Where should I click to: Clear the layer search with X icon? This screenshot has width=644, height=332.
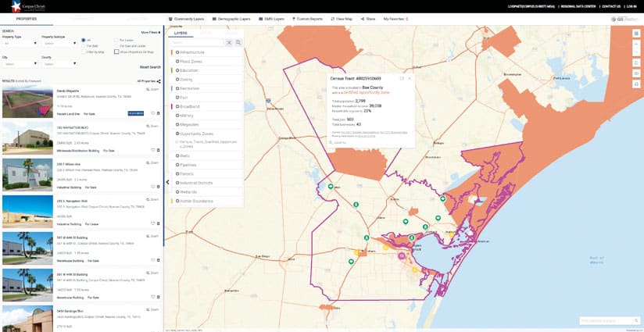[229, 42]
